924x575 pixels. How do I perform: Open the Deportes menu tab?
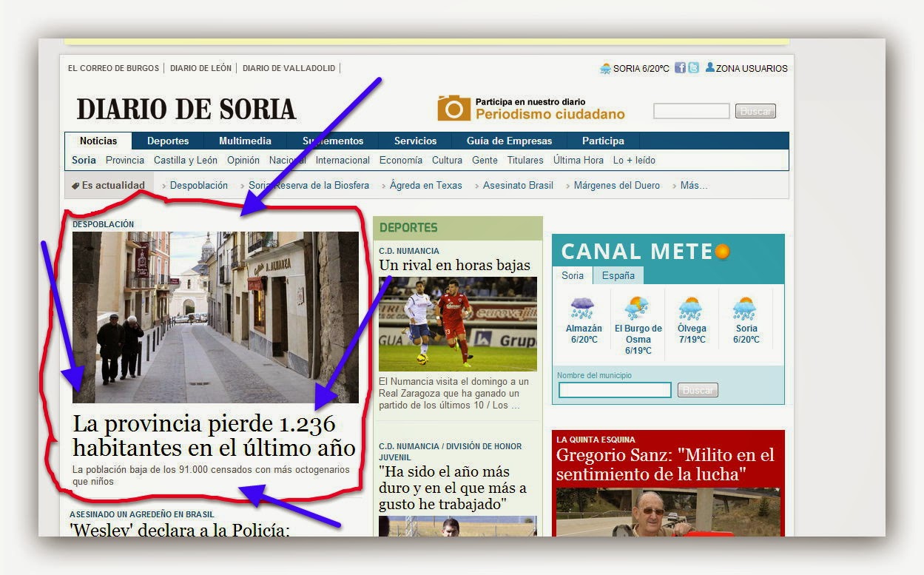click(168, 141)
